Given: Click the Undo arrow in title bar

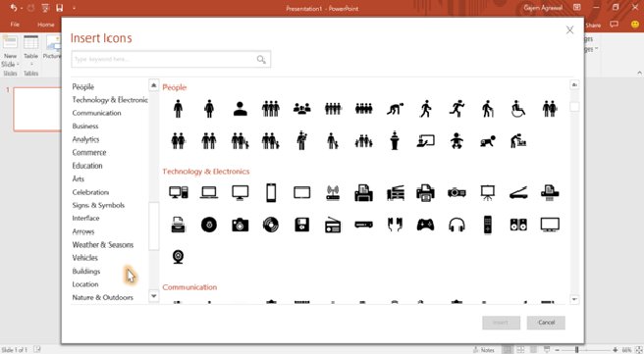Looking at the screenshot, I should click(13, 8).
